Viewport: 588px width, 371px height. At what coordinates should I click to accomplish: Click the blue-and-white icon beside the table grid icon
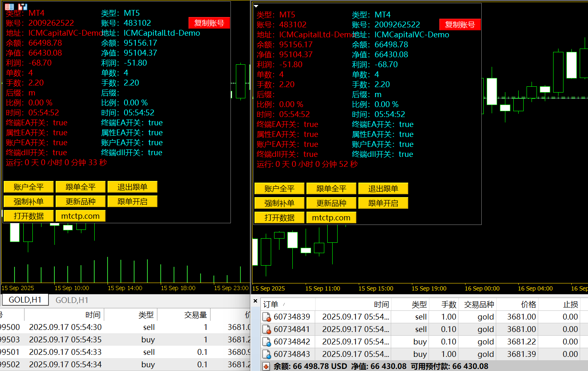[22, 7]
